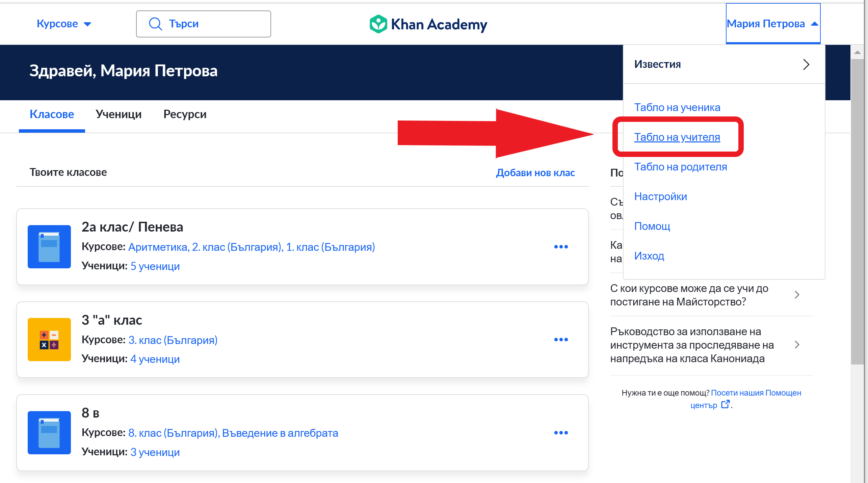This screenshot has height=483, width=868.
Task: Select Табло на родителя menu item
Action: [681, 167]
